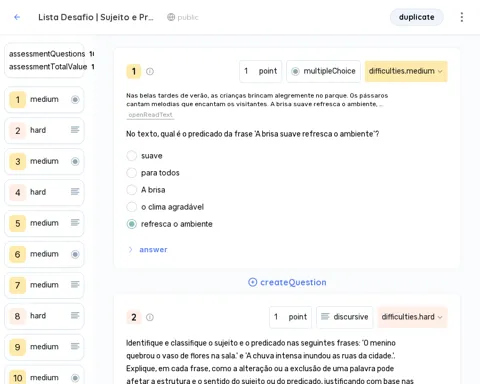The width and height of the screenshot is (480, 384).
Task: Click the assessmentTotalValue summary text
Action: (48, 67)
